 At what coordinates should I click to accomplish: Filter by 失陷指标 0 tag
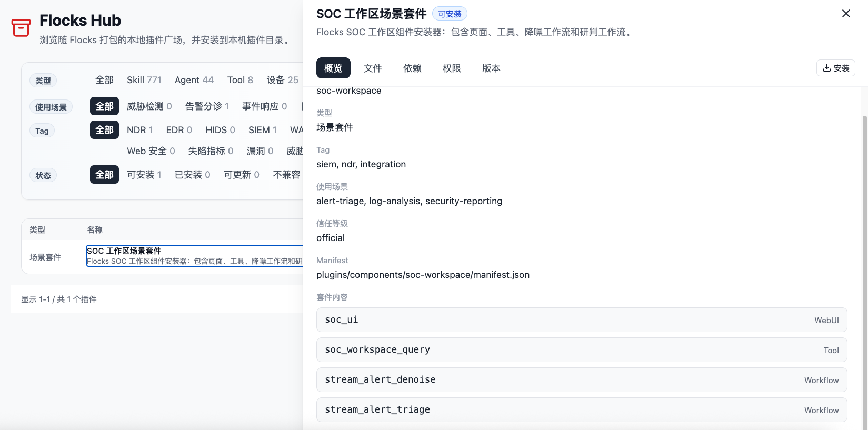pyautogui.click(x=211, y=151)
